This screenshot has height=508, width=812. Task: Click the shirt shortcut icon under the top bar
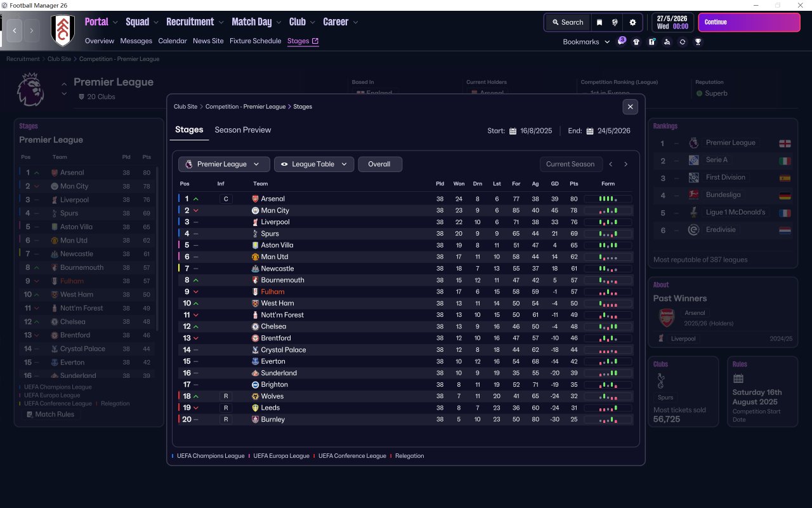[636, 42]
